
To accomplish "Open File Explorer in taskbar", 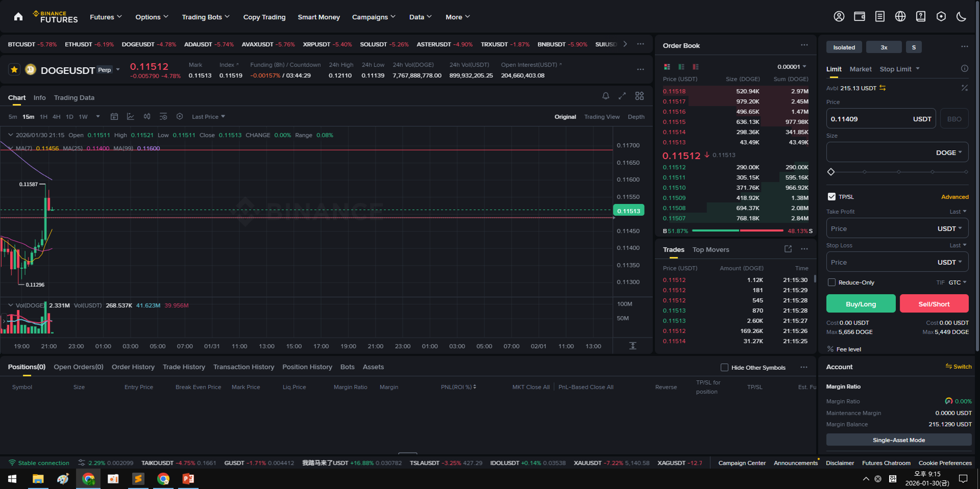I will pos(38,478).
